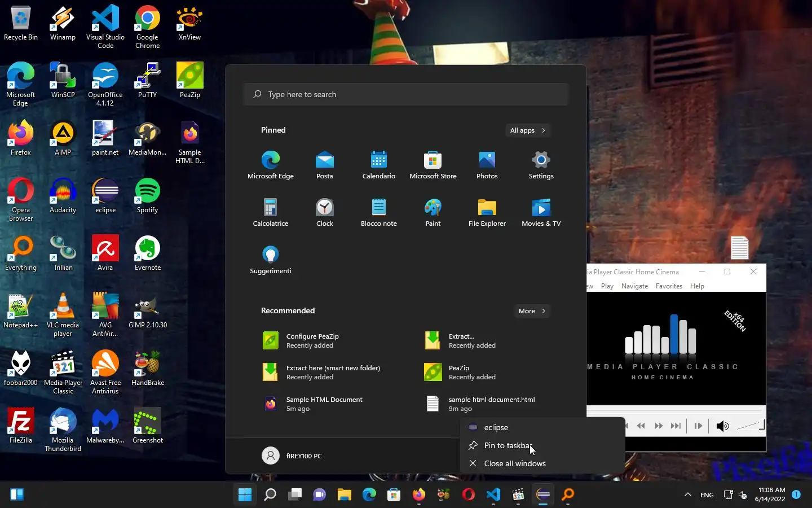The image size is (812, 508).
Task: Open Favorites menu in Media Player Classic
Action: point(669,286)
